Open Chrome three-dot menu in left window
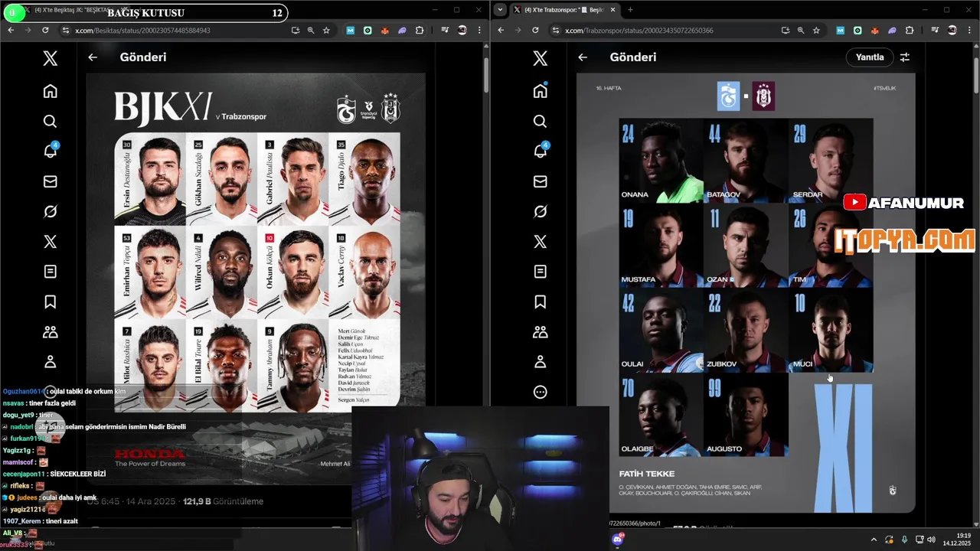The image size is (980, 551). coord(479,30)
